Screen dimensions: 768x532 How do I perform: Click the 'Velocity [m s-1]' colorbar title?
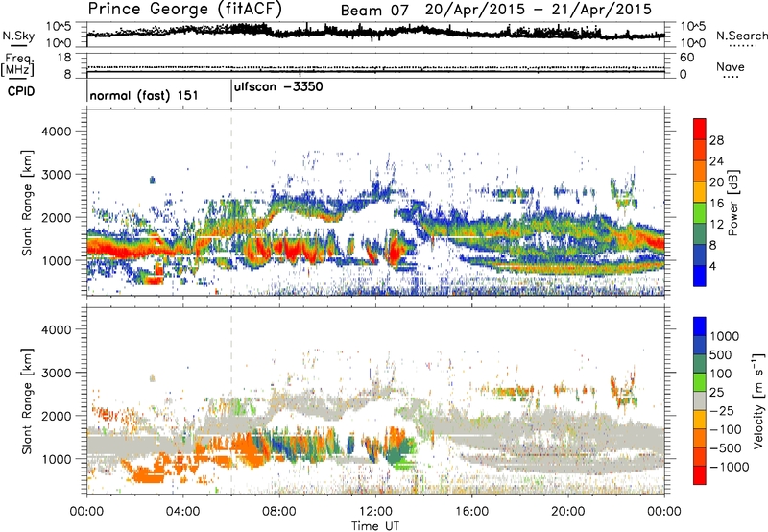[x=758, y=400]
